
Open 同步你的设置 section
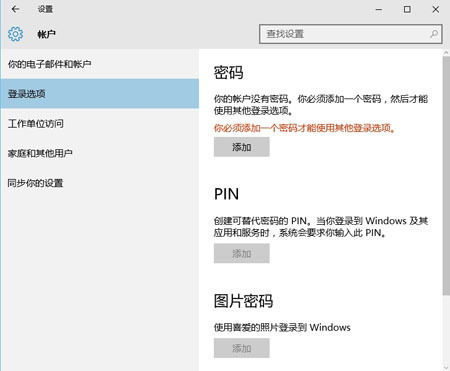pos(99,183)
